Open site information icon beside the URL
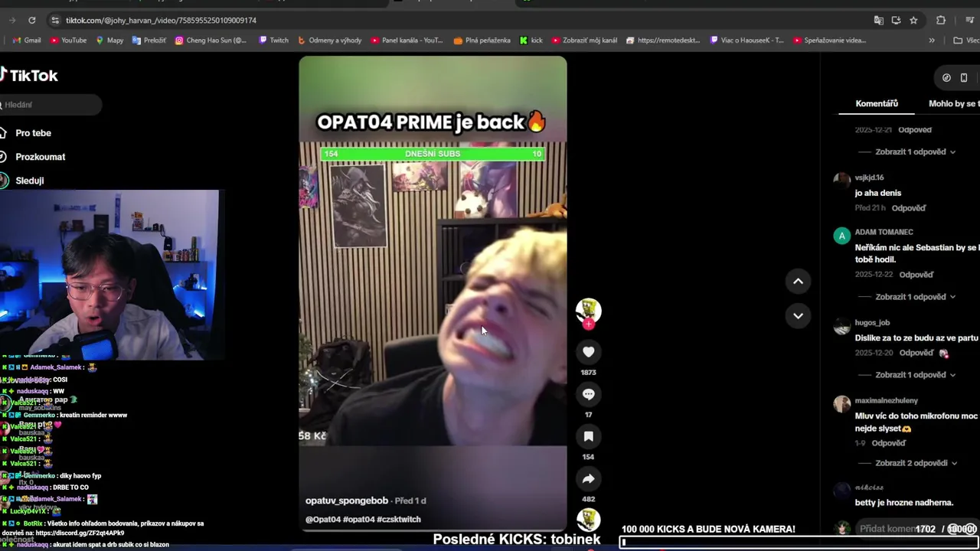 [54, 20]
